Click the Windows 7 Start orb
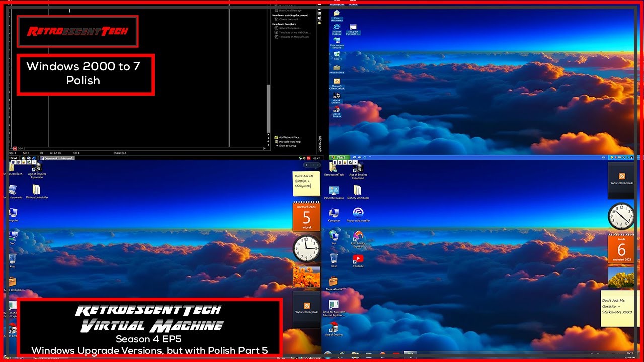Viewport: 644px width, 362px height. (328, 355)
